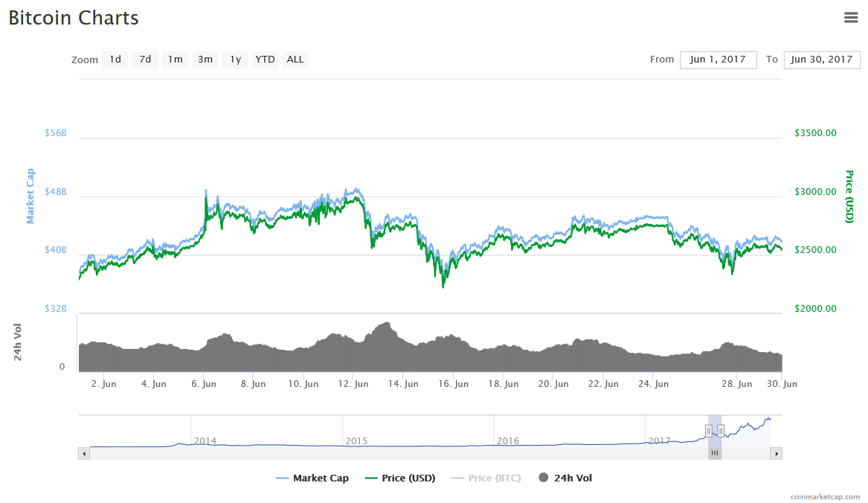
Task: Set zoom range to 1d
Action: pos(115,60)
